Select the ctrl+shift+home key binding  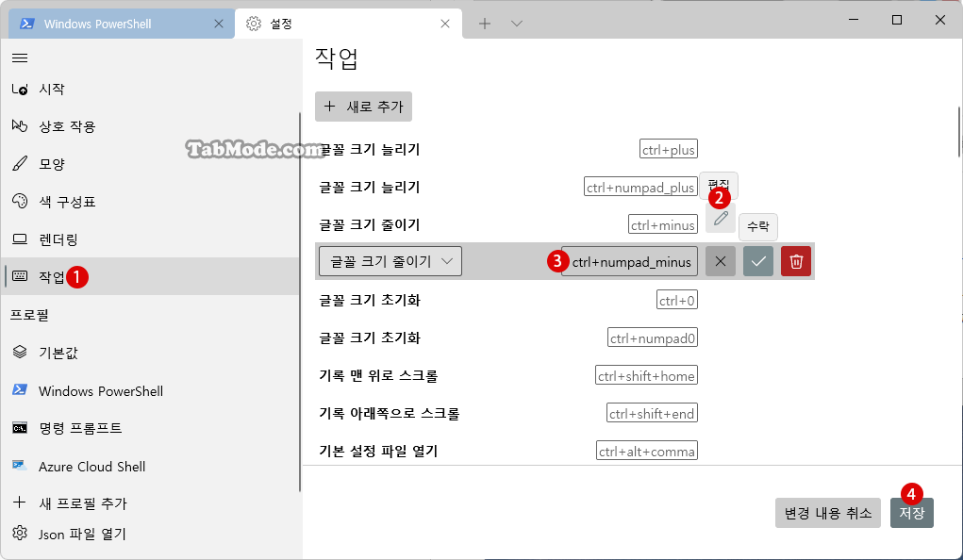(x=646, y=376)
